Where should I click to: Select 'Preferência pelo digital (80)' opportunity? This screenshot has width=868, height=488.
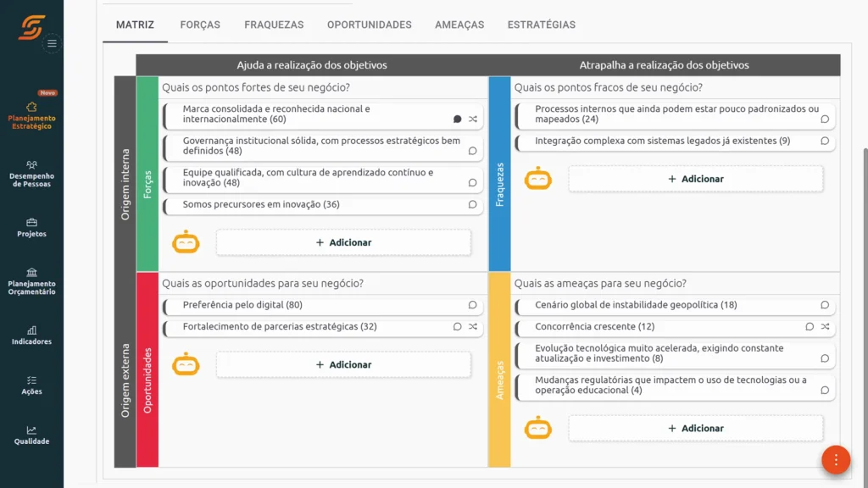tap(242, 305)
